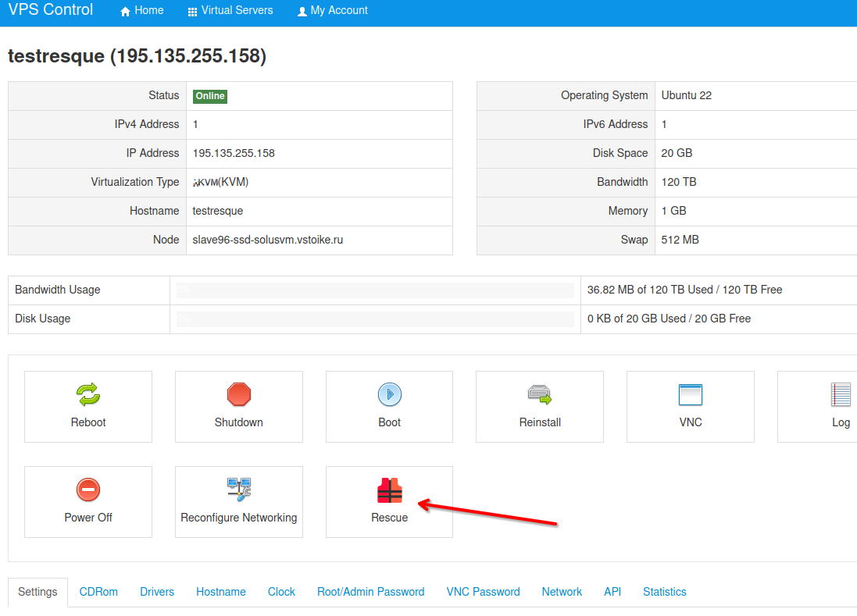Open the Statistics tab

coord(664,592)
